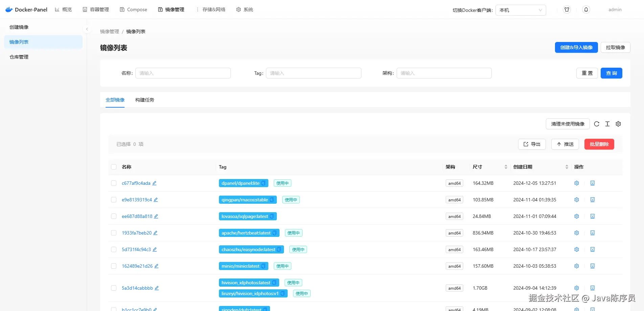This screenshot has height=311, width=644.
Task: Copy the dpanel/dpanel:lite tag
Action: click(263, 183)
